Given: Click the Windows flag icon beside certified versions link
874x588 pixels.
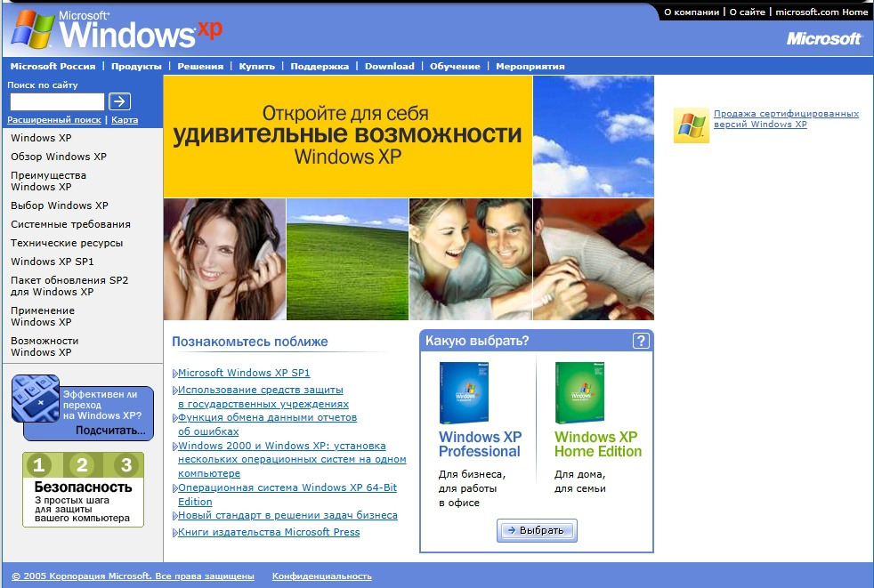Looking at the screenshot, I should [692, 125].
